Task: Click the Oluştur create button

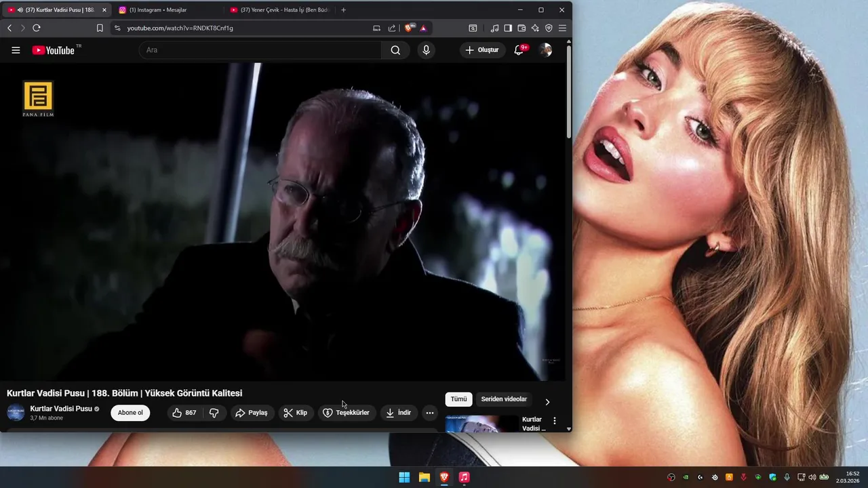Action: point(482,50)
